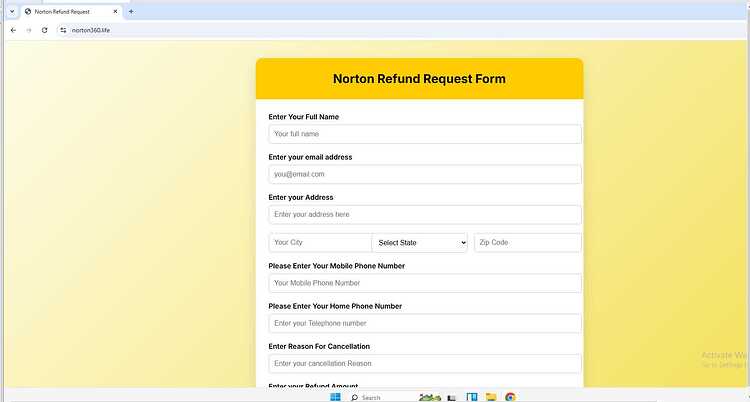Click the browser forward arrow
Image resolution: width=750 pixels, height=402 pixels.
pyautogui.click(x=29, y=30)
